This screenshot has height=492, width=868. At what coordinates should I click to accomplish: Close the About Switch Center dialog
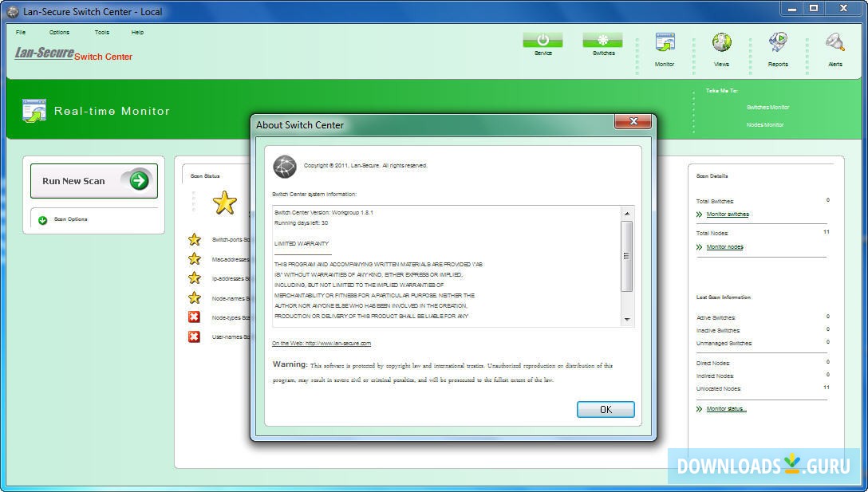(x=633, y=121)
